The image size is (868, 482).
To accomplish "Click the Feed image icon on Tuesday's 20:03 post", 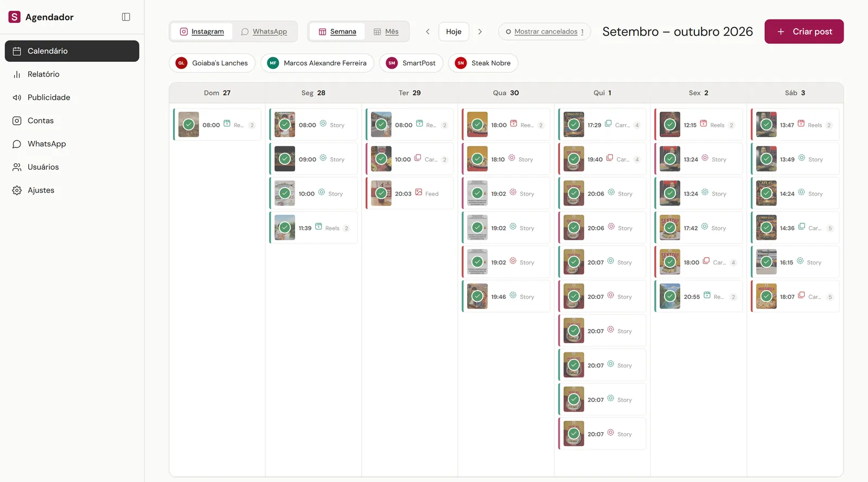I will click(418, 192).
